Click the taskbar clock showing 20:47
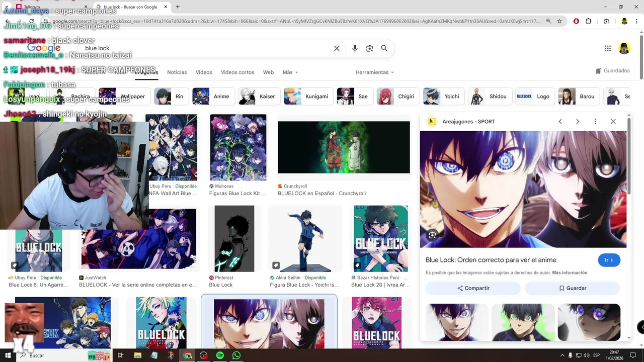This screenshot has height=362, width=644. click(x=614, y=355)
